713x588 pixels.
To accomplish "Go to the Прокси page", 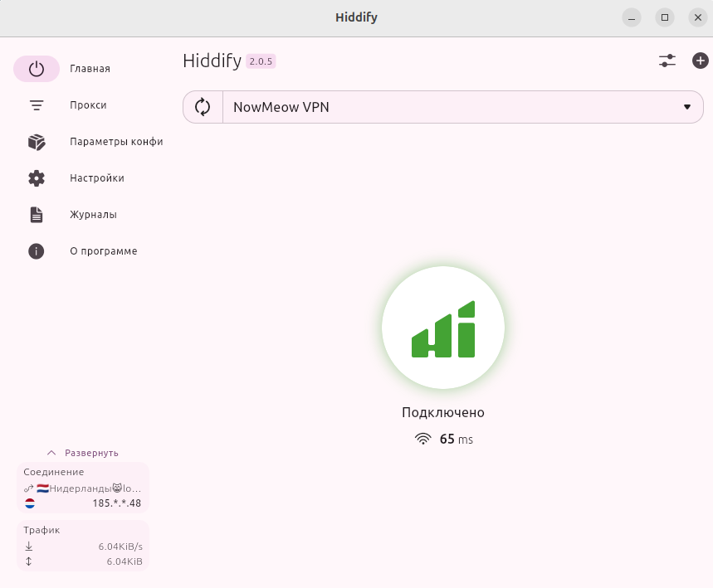I will pyautogui.click(x=88, y=105).
